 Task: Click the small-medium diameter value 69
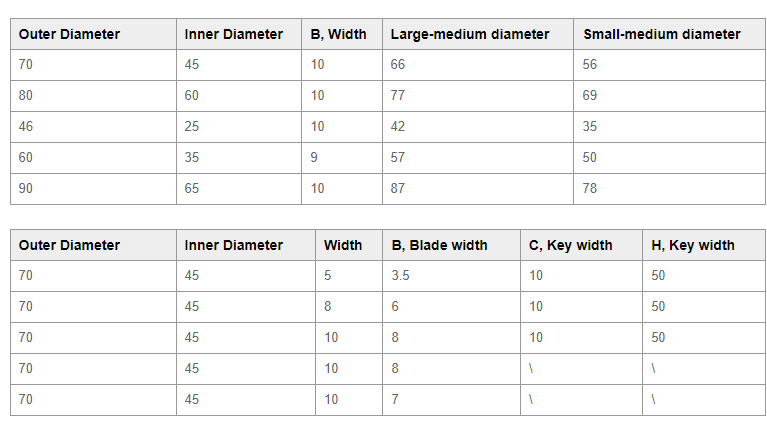pos(590,96)
